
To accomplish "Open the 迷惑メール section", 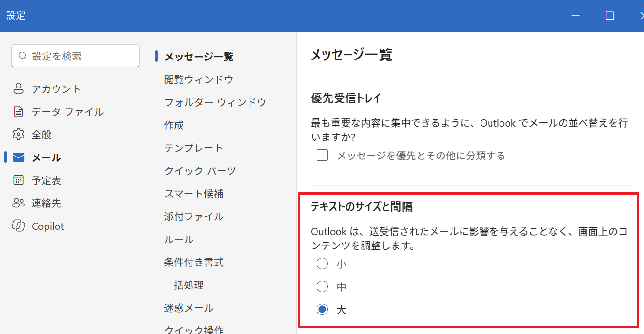I will click(189, 308).
